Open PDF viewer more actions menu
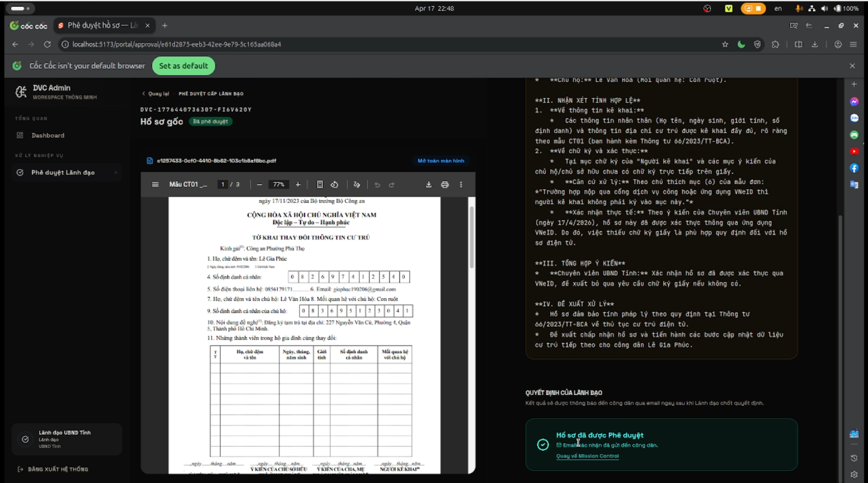This screenshot has height=483, width=868. click(461, 185)
